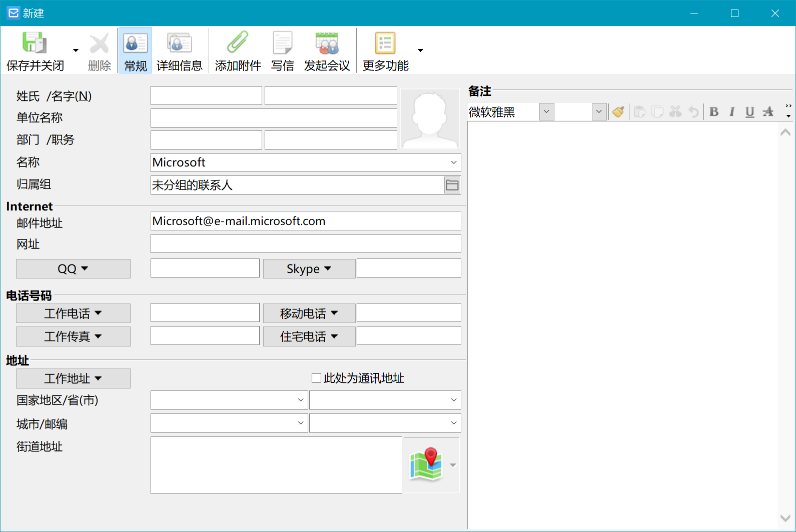The width and height of the screenshot is (796, 532).
Task: Click the 街道地址 street address text area
Action: [276, 465]
